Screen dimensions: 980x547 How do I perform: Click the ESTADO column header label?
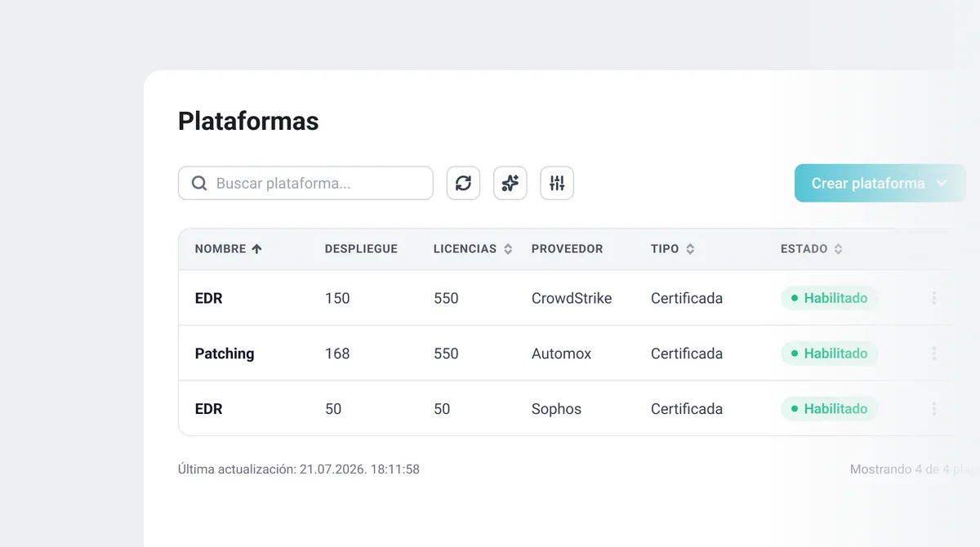point(804,249)
